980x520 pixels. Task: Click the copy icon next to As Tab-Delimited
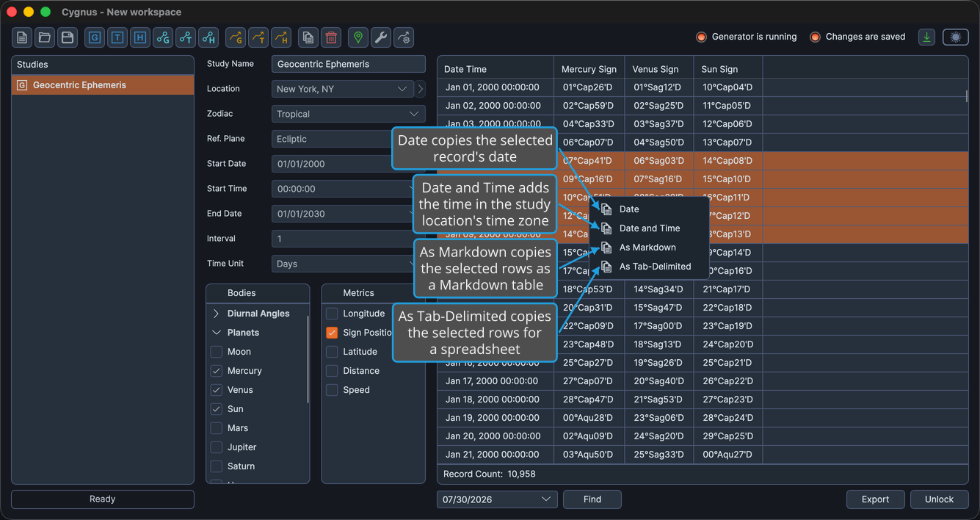pyautogui.click(x=606, y=267)
